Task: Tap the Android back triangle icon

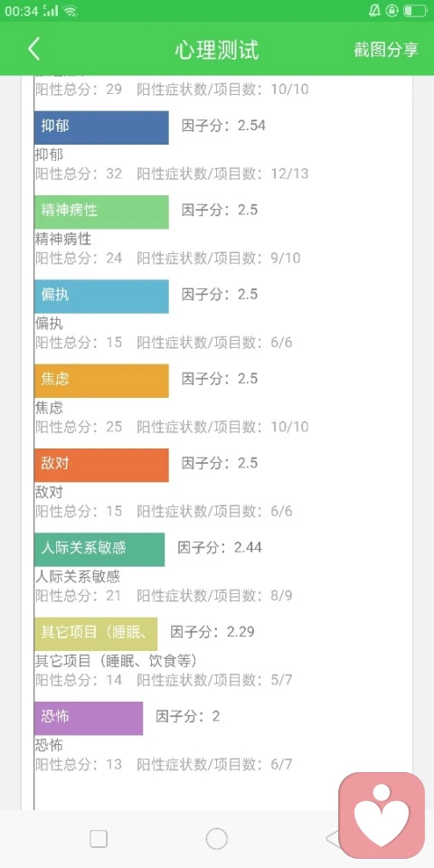Action: point(332,839)
